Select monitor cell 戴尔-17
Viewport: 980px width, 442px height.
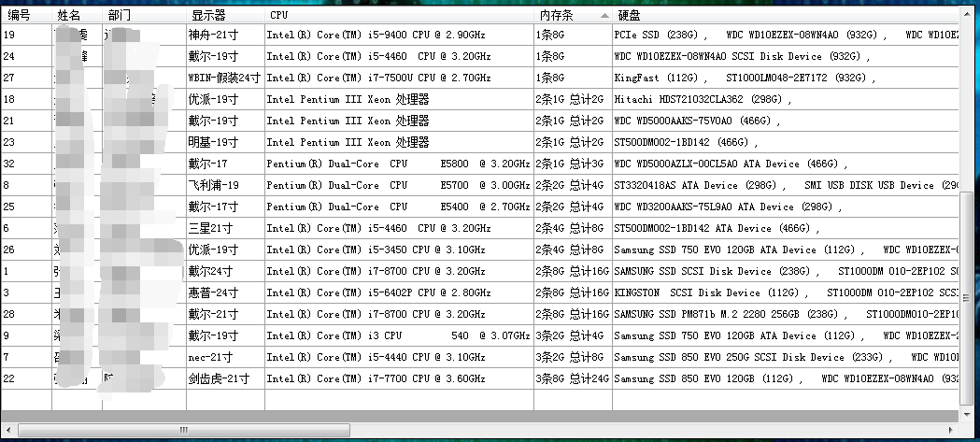[226, 164]
